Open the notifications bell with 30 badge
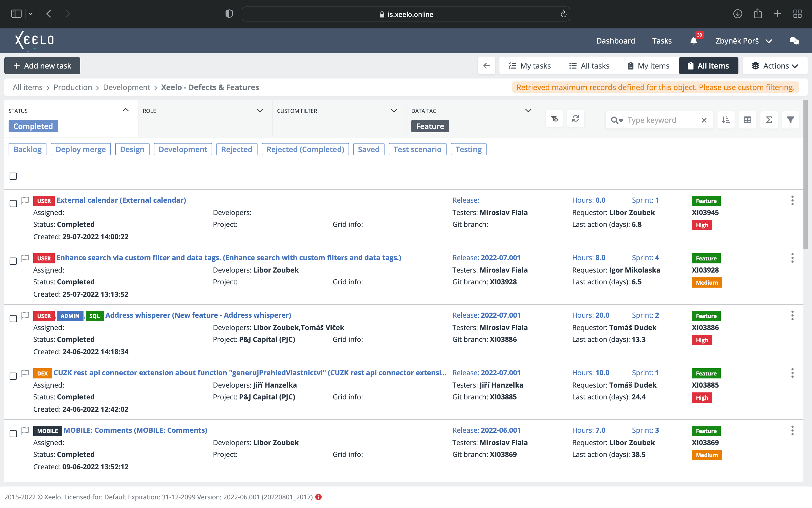This screenshot has height=508, width=812. [694, 41]
